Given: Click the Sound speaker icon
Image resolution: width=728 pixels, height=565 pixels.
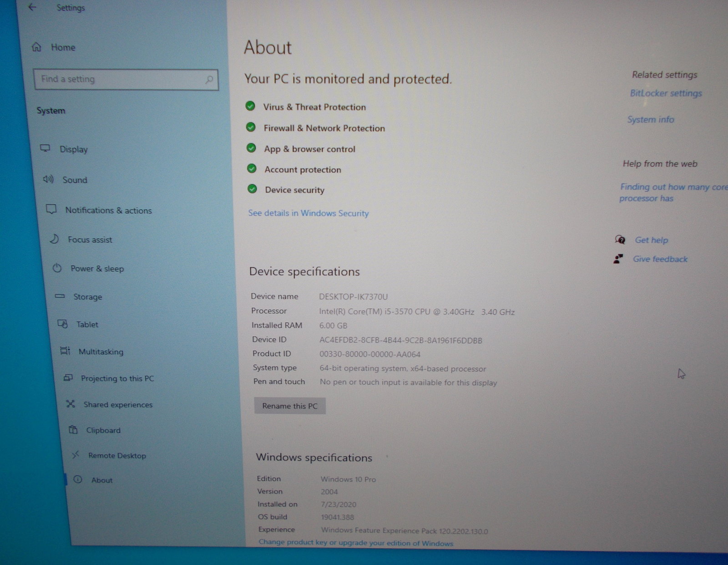Looking at the screenshot, I should click(48, 179).
